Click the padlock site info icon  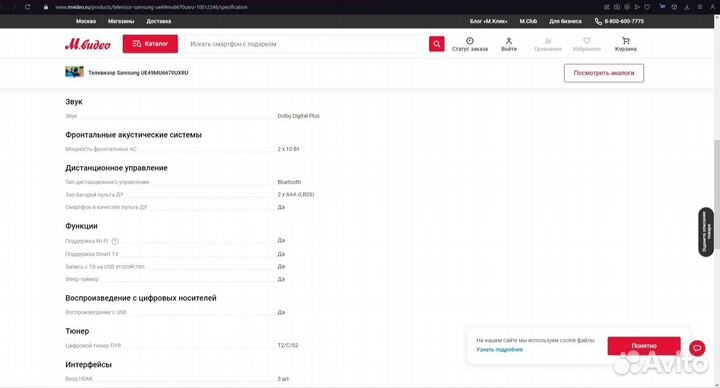click(x=45, y=7)
